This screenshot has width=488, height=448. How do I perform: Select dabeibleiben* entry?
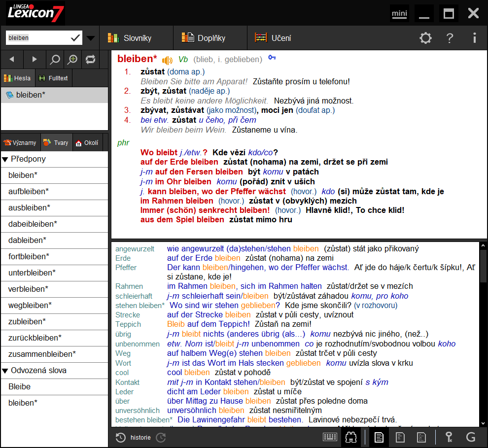click(54, 224)
